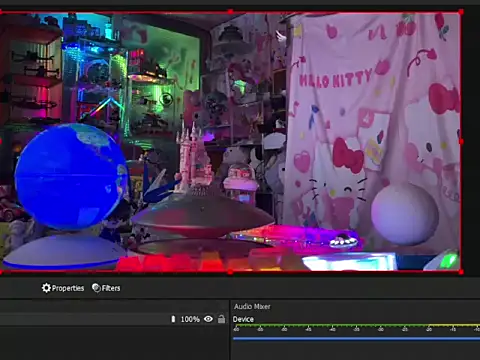Click the top-center red resize handle

pyautogui.click(x=230, y=12)
